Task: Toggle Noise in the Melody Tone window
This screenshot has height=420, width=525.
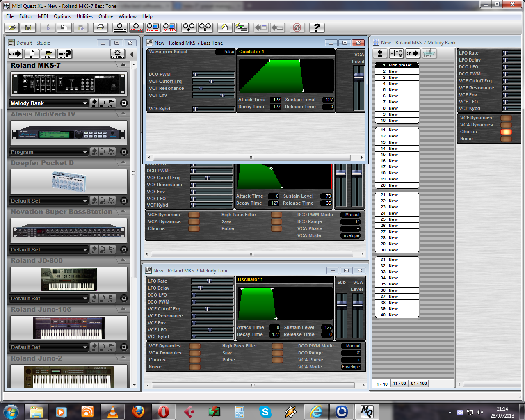Action: pos(195,367)
